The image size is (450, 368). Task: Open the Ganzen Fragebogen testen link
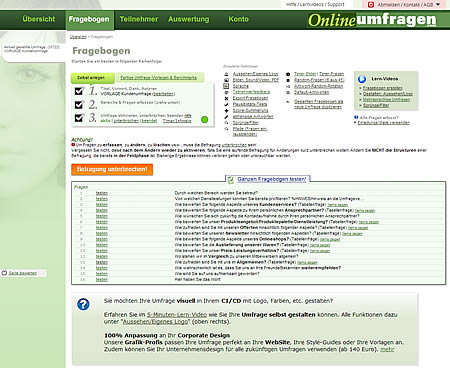tap(272, 179)
